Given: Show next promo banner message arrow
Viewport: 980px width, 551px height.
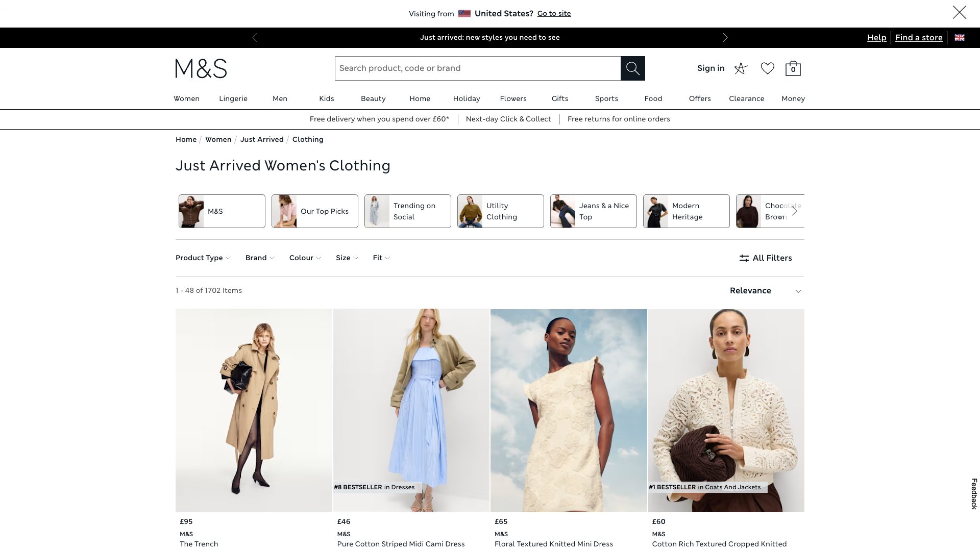Looking at the screenshot, I should click(725, 38).
